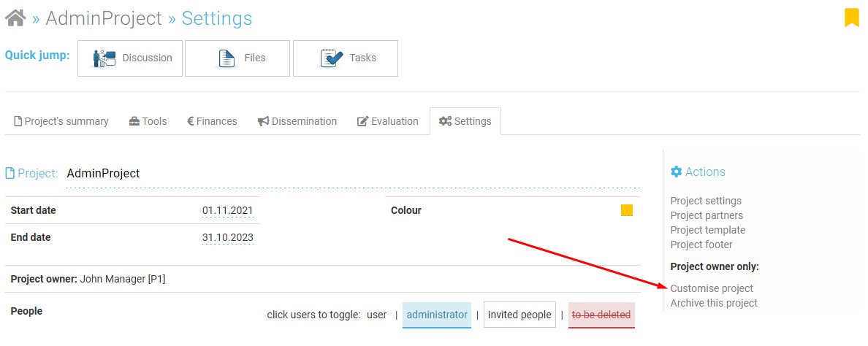The image size is (868, 346).
Task: Toggle invited people filter
Action: (519, 315)
